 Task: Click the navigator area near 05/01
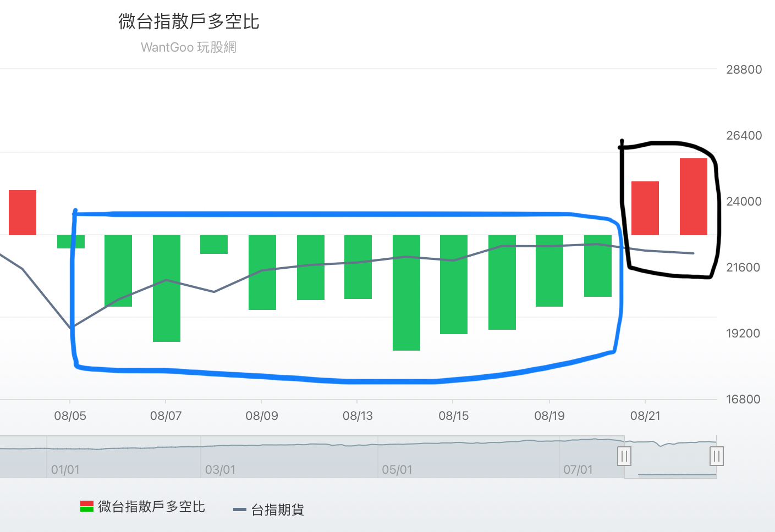(398, 456)
